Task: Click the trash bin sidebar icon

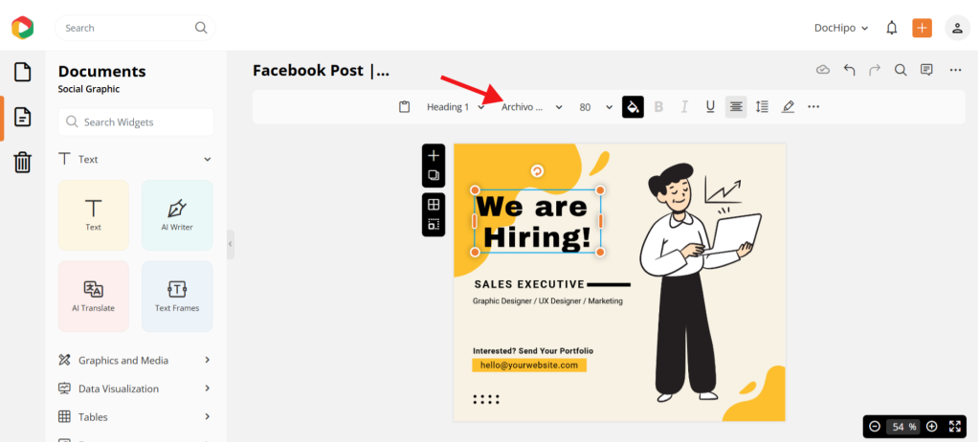Action: click(x=23, y=163)
